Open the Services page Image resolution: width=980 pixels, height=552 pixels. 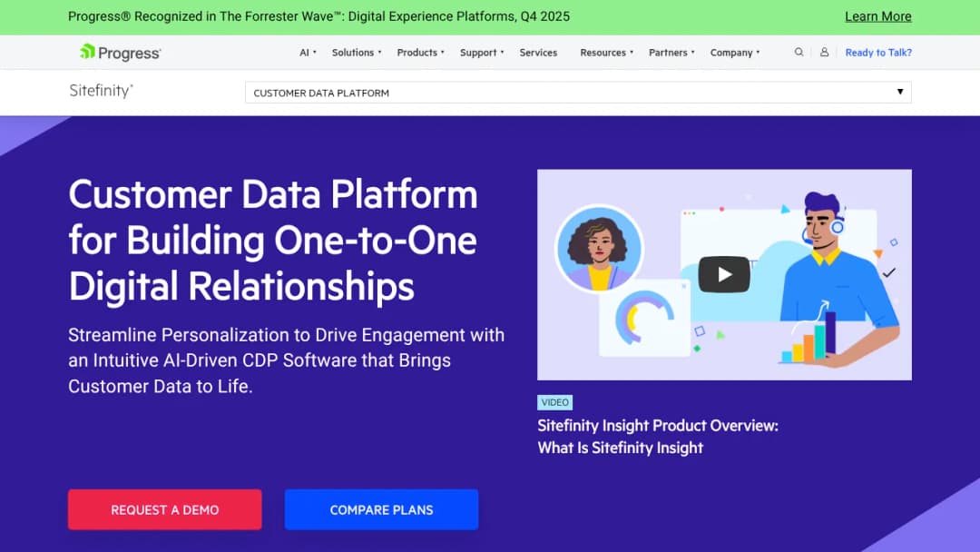pyautogui.click(x=538, y=53)
